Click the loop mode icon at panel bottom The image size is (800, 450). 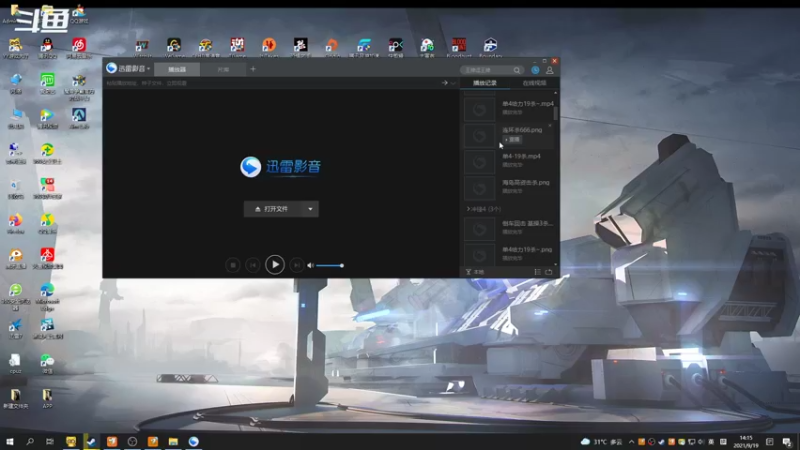[x=548, y=272]
